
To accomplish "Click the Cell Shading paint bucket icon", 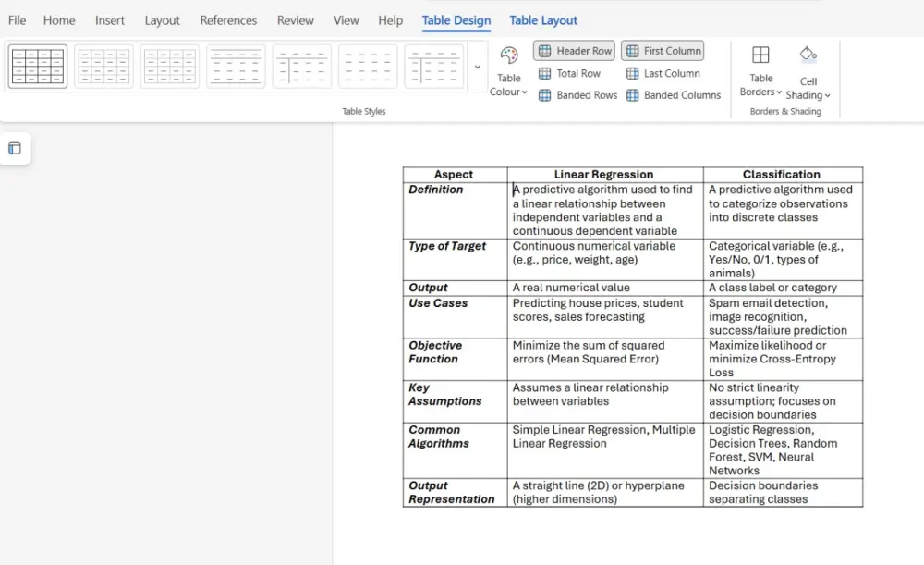I will pos(808,55).
